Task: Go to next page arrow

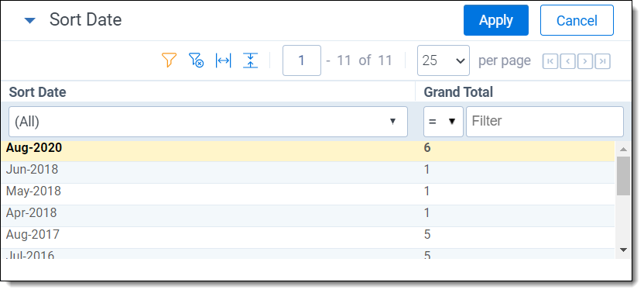Action: (585, 61)
